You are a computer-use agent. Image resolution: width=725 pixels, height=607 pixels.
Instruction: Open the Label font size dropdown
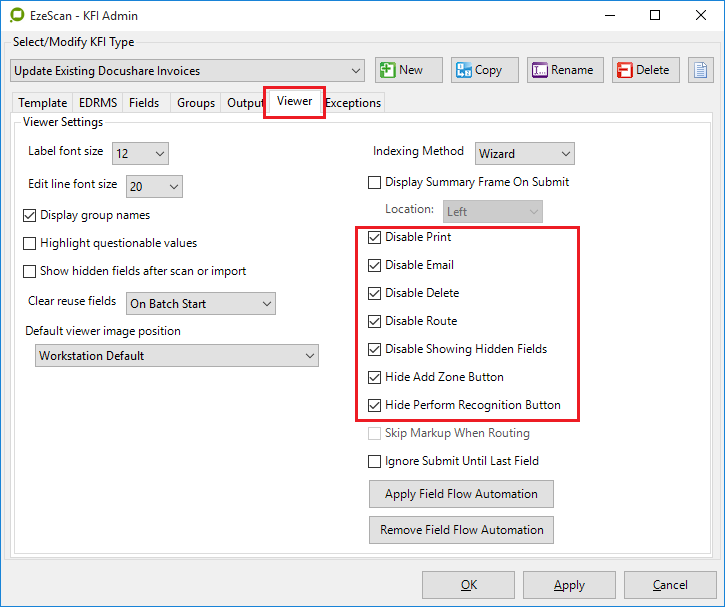coord(140,154)
